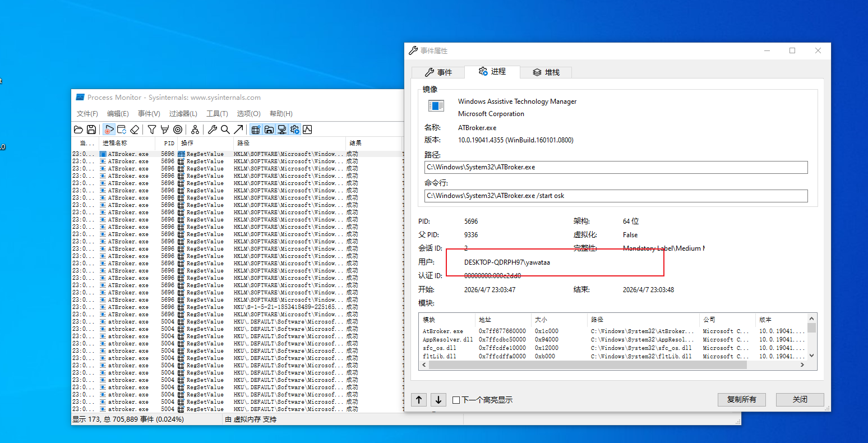Open the 过滤器(L) menu

click(x=183, y=113)
